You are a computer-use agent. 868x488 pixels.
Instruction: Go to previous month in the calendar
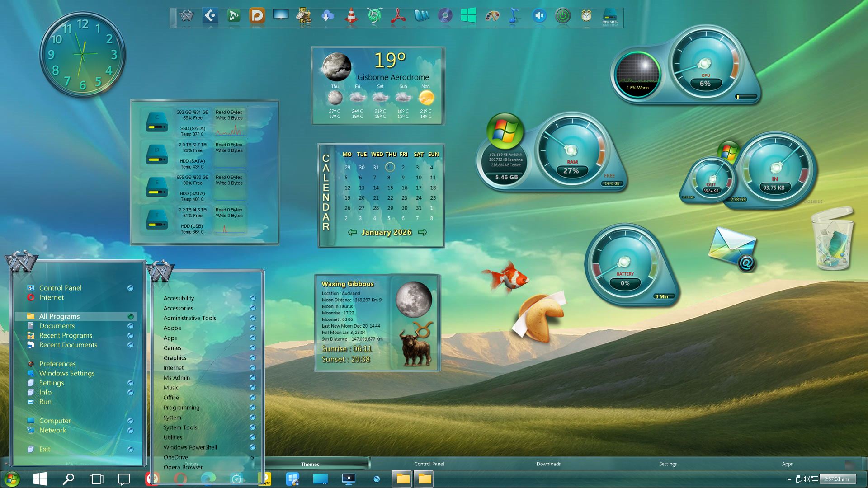tap(352, 232)
